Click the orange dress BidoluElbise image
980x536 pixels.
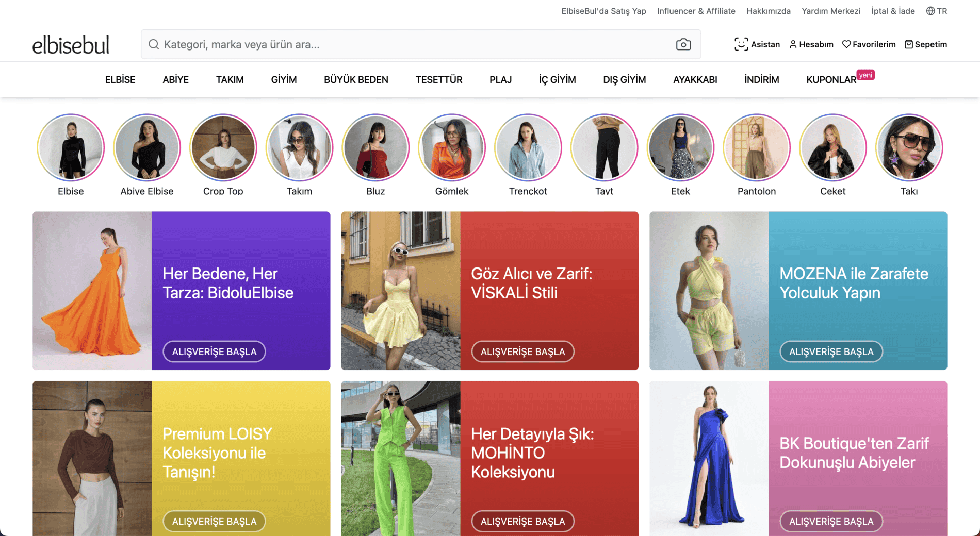point(92,291)
